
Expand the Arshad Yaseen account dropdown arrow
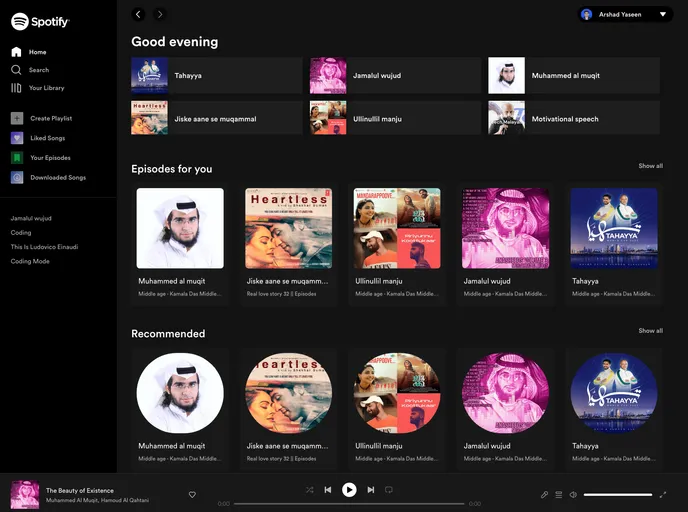tap(663, 14)
